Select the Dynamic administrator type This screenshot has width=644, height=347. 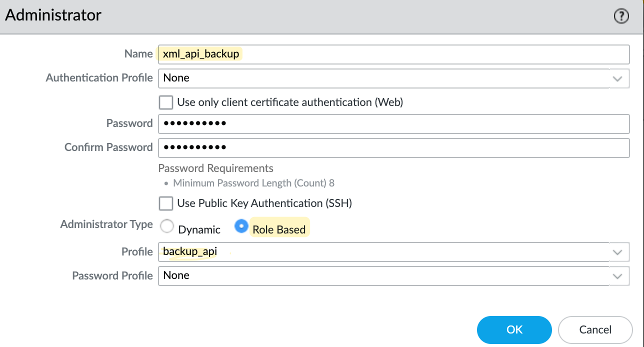(166, 227)
